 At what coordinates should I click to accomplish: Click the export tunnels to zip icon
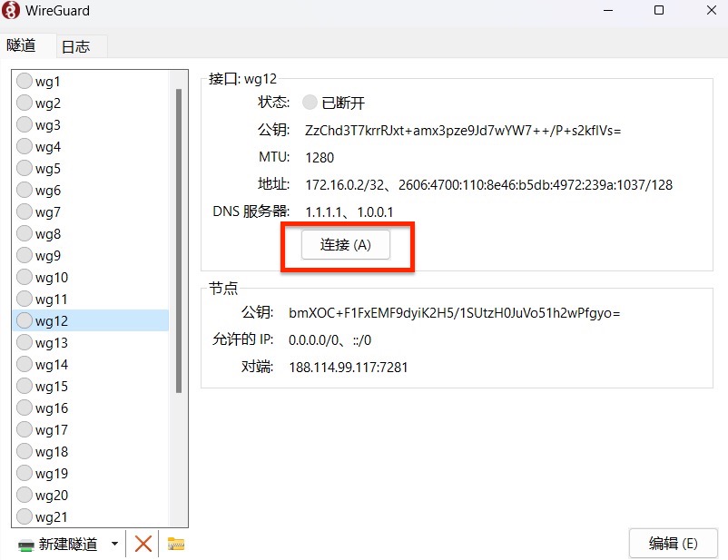tap(176, 544)
